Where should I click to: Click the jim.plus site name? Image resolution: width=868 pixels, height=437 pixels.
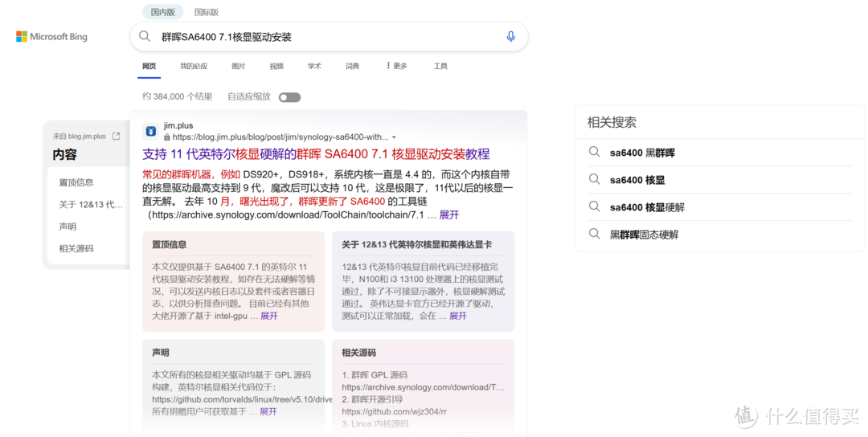(x=178, y=125)
